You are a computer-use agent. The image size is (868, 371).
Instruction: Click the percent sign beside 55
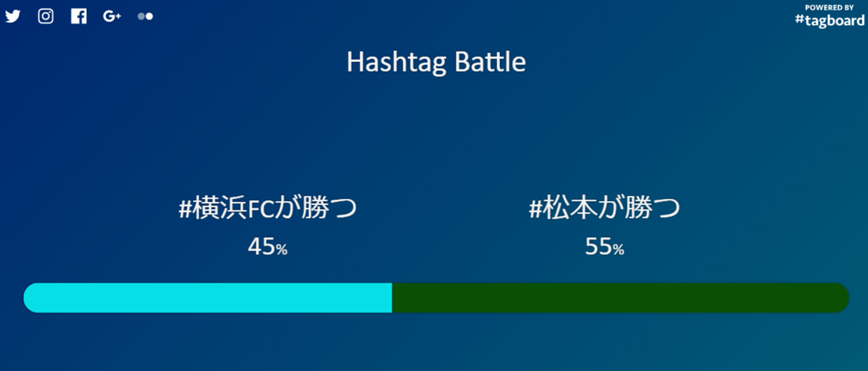[x=618, y=249]
